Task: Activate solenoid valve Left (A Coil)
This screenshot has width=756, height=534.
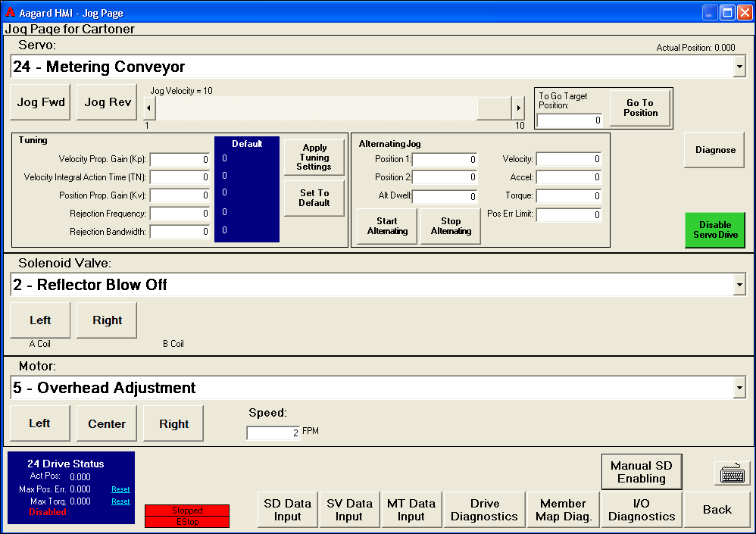Action: pyautogui.click(x=40, y=320)
